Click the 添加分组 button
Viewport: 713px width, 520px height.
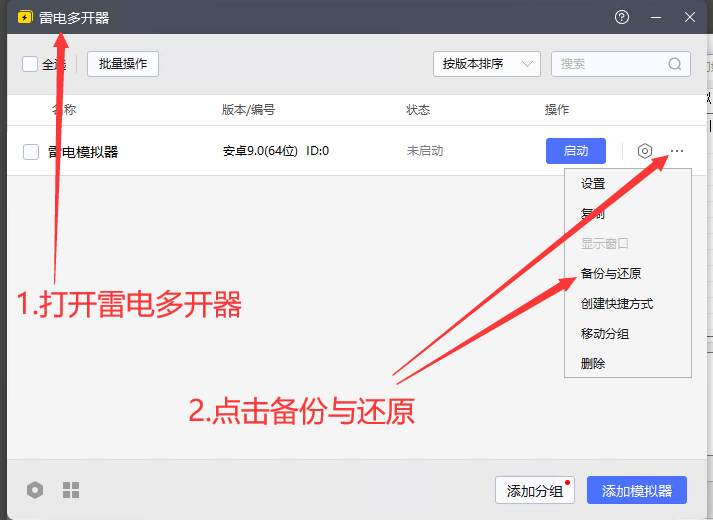click(x=535, y=490)
